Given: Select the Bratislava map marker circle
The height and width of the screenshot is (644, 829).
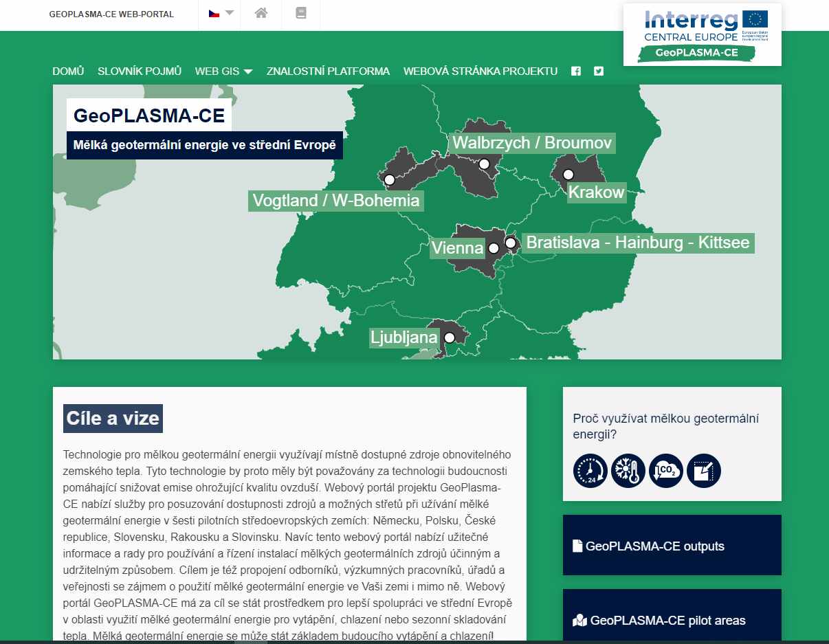Looking at the screenshot, I should [x=511, y=243].
